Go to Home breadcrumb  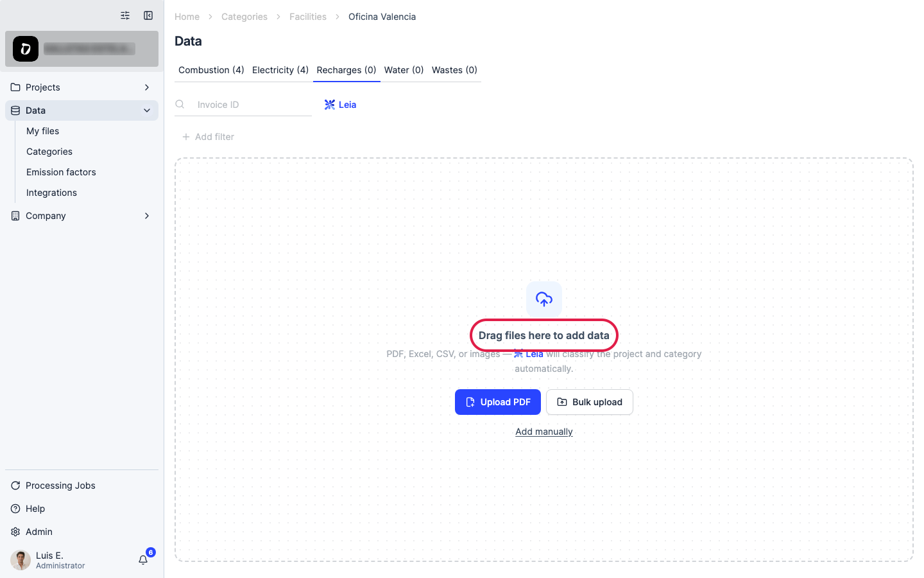[187, 17]
